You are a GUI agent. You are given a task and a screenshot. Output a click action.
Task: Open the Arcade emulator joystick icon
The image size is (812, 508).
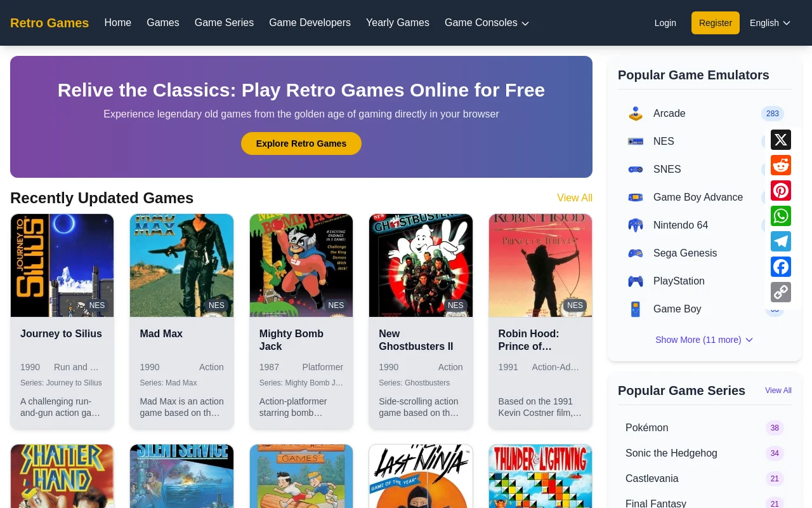[636, 114]
